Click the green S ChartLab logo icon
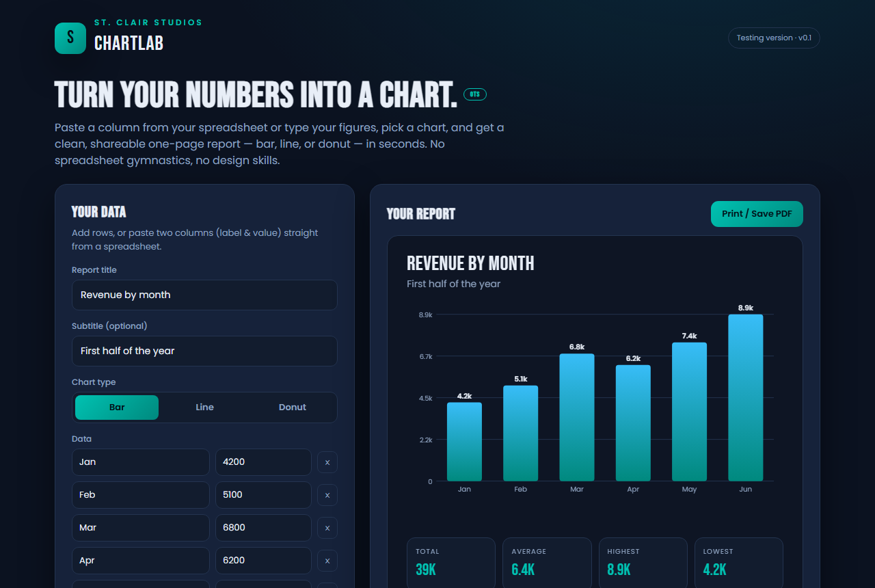 point(70,38)
